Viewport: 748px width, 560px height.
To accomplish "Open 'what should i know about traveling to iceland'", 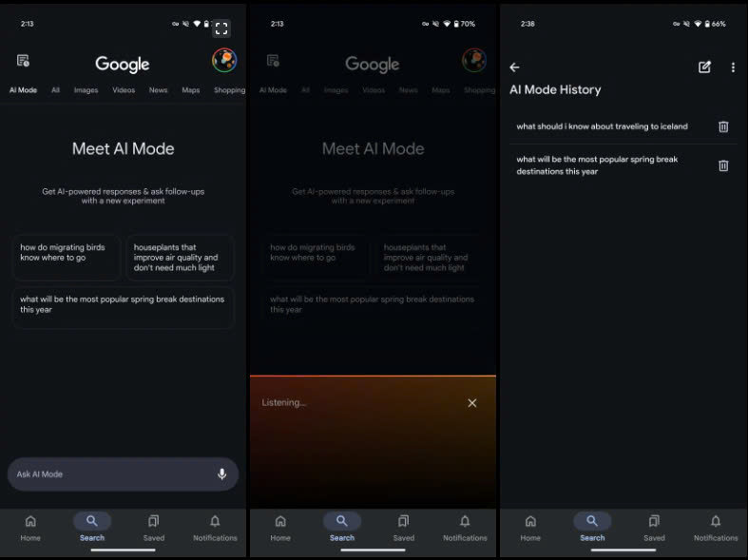I will [x=602, y=126].
